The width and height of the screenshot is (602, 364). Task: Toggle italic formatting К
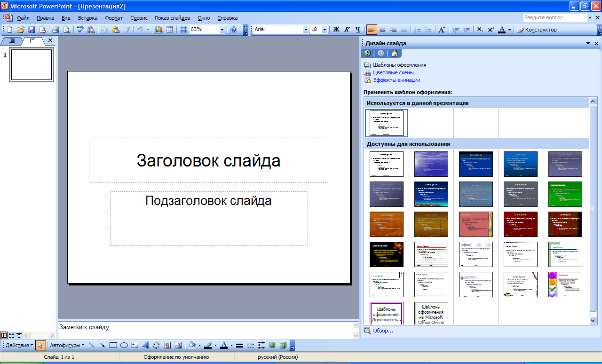coord(347,30)
